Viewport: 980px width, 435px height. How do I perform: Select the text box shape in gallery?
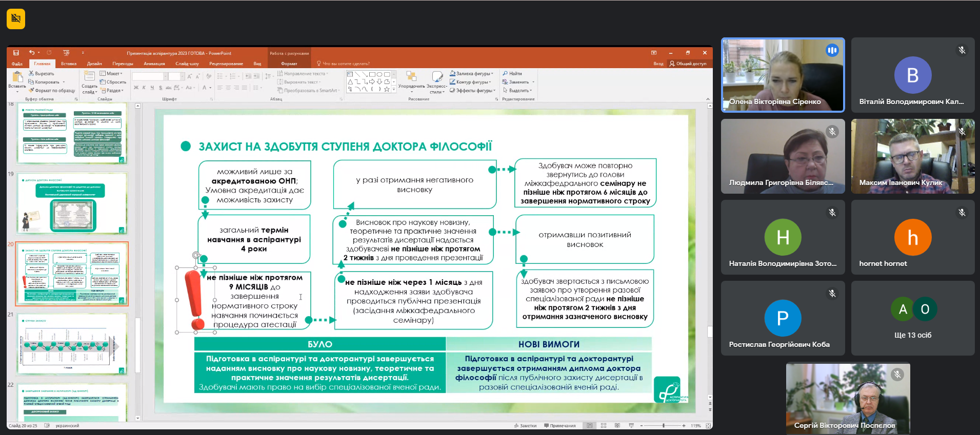[x=350, y=74]
